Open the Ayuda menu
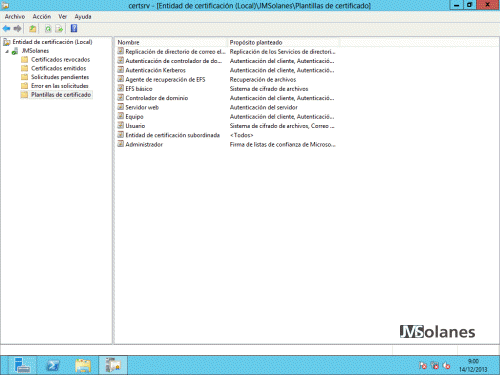This screenshot has width=500, height=375. point(83,16)
